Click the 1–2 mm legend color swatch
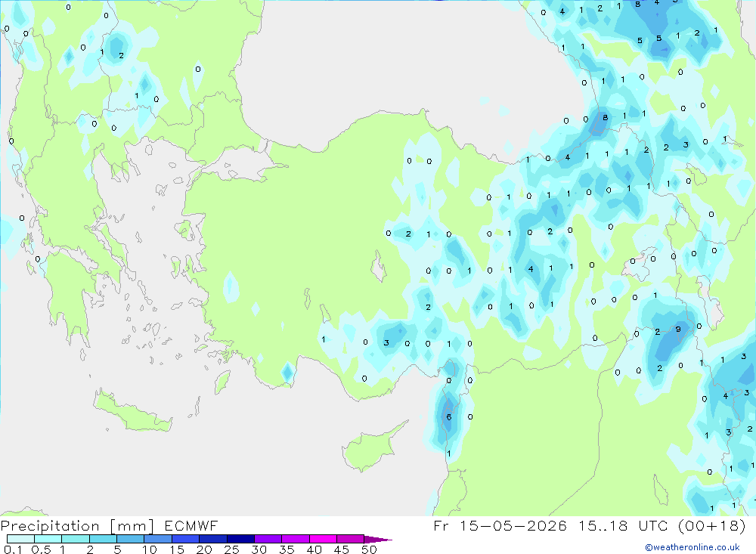The image size is (756, 554). [75, 539]
